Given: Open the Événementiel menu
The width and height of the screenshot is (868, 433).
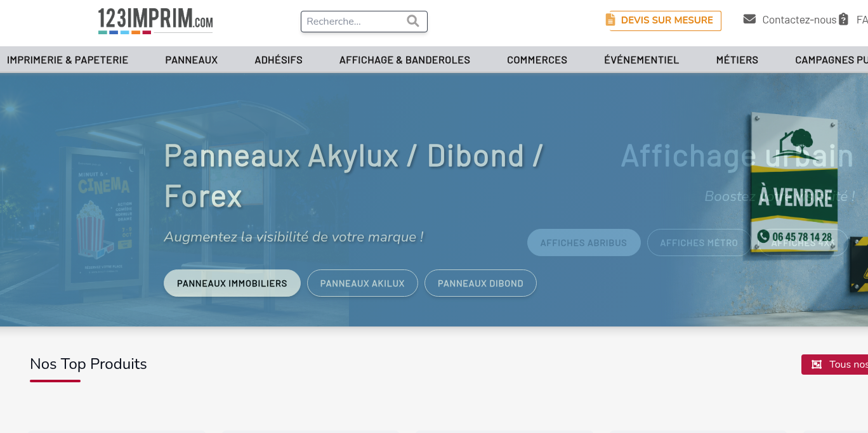Looking at the screenshot, I should point(641,60).
